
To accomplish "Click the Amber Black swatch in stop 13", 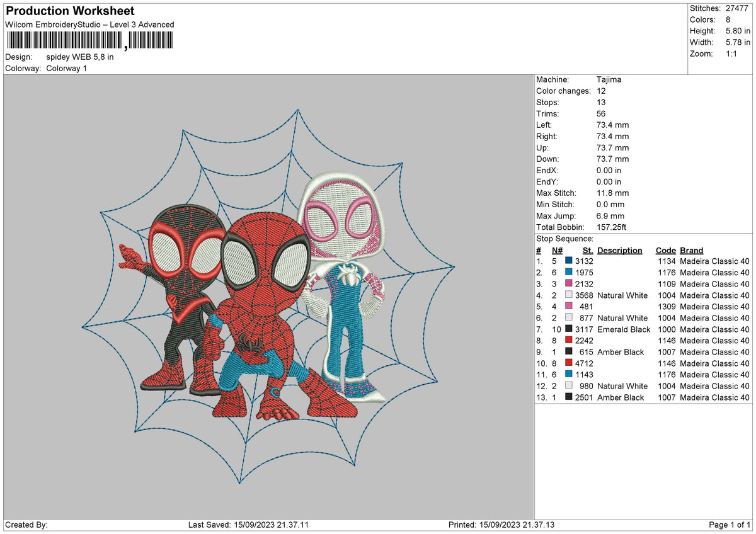I will (x=568, y=397).
